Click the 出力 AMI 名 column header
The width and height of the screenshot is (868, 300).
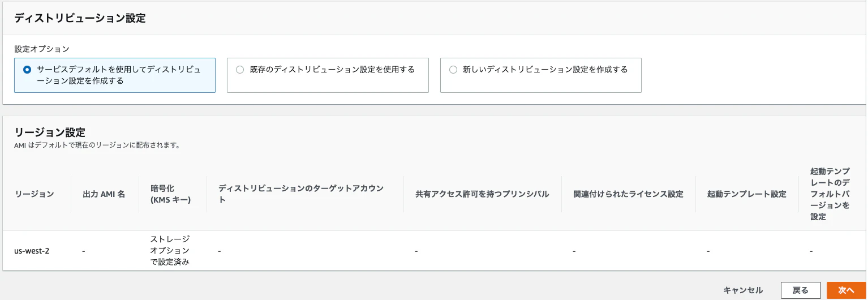point(104,194)
